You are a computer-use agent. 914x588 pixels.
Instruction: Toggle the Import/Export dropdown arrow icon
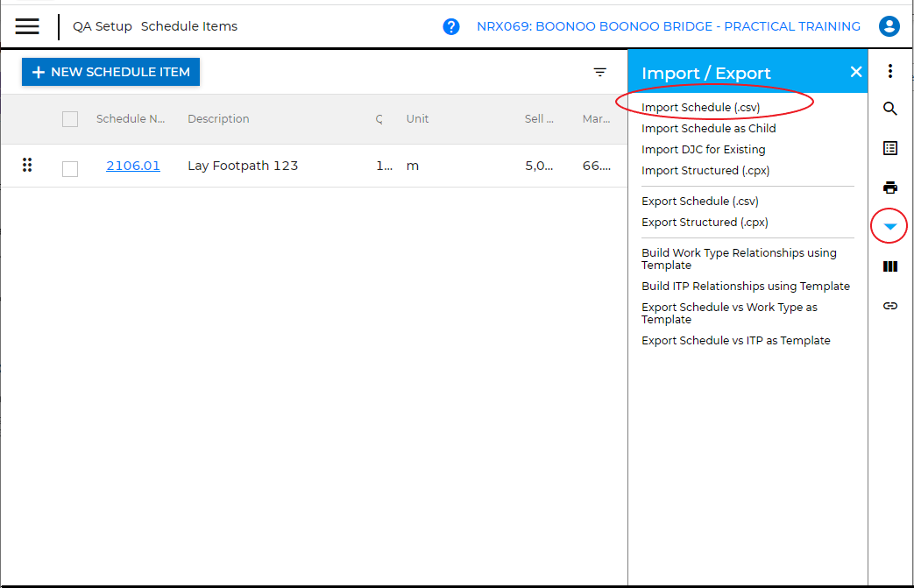click(890, 227)
